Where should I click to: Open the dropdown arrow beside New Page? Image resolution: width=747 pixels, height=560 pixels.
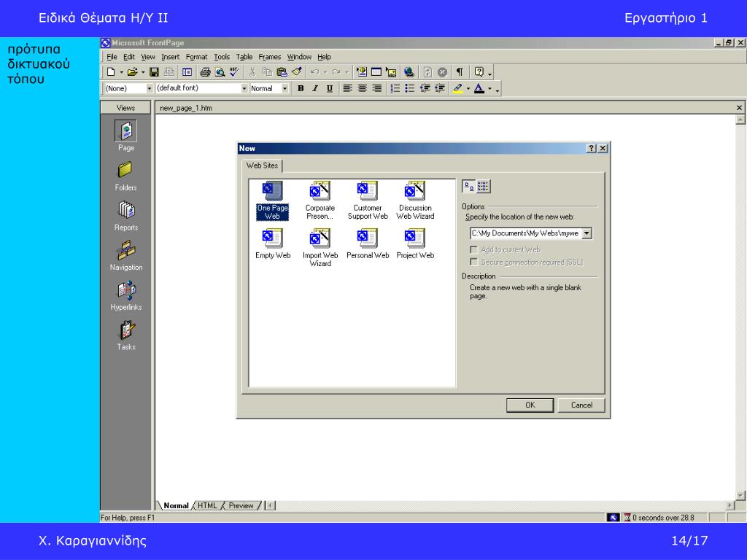click(122, 72)
